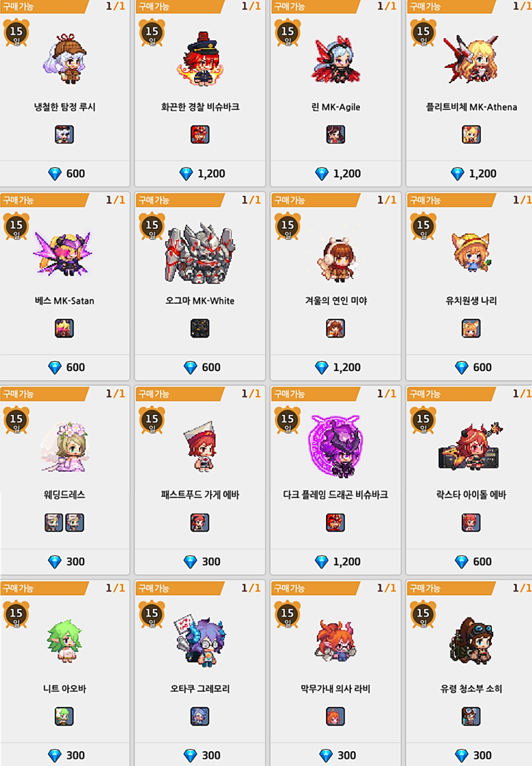Click first character icon under 웨딩드레스
The width and height of the screenshot is (532, 766).
tap(54, 522)
